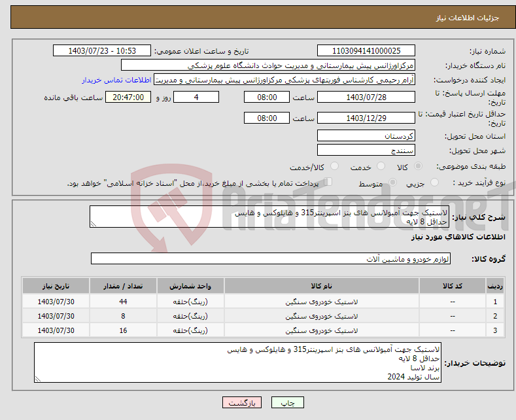Click the گروه کالا field لوازم خودرو

click(271, 258)
